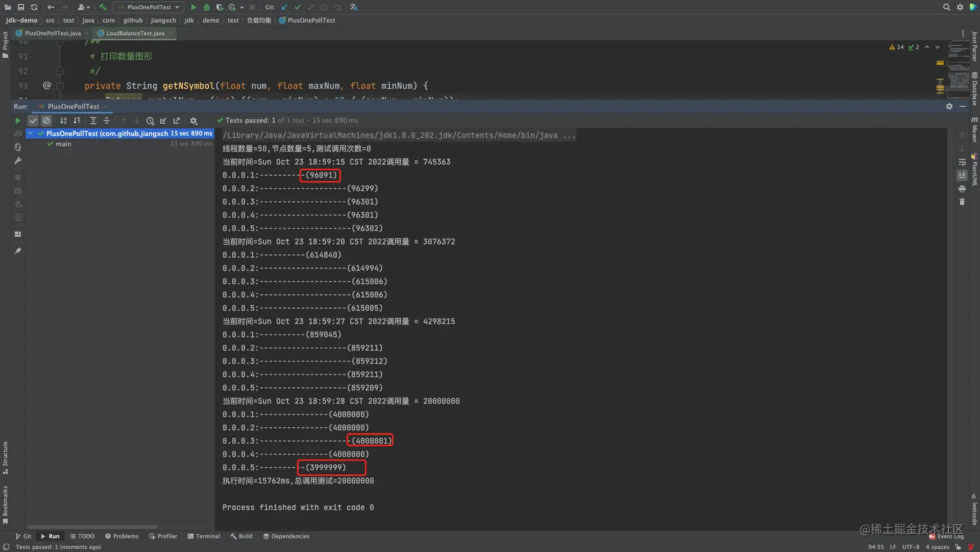Open the Terminal tool window
This screenshot has width=980, height=552.
click(x=204, y=536)
